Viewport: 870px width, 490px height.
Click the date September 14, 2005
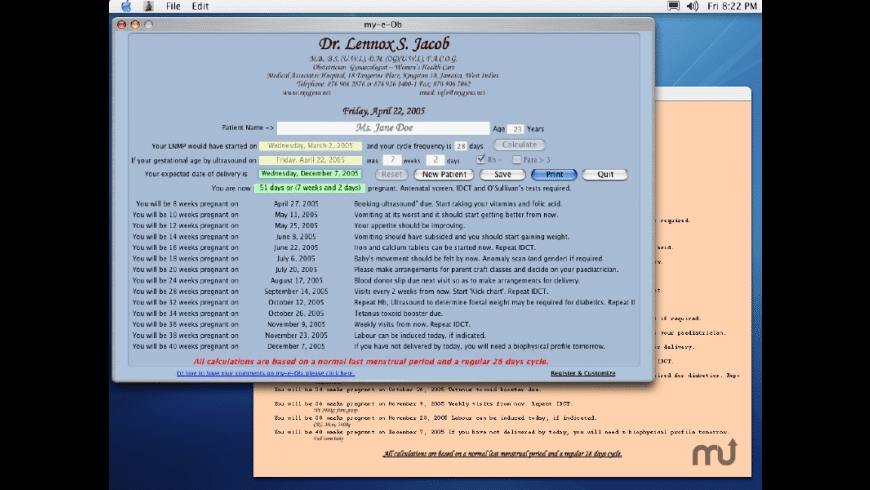click(296, 291)
